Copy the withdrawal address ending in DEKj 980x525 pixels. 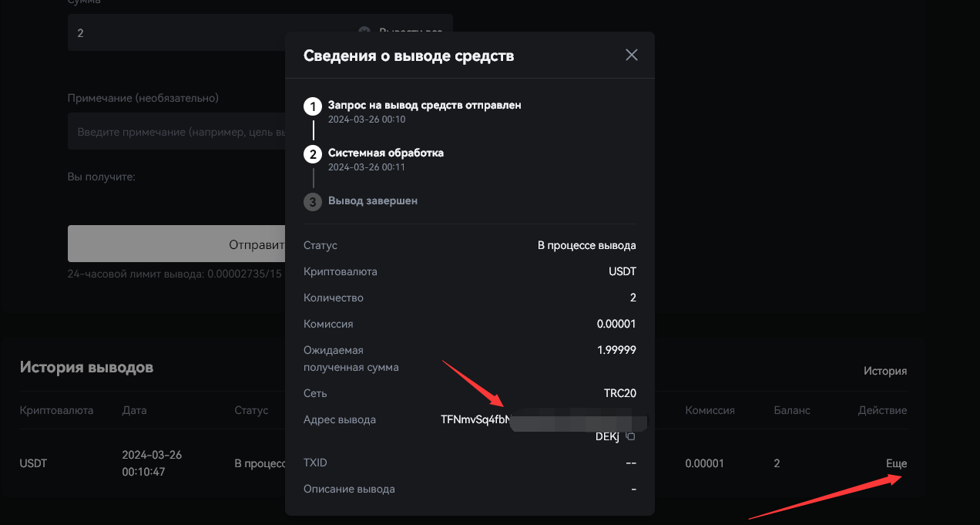point(630,437)
